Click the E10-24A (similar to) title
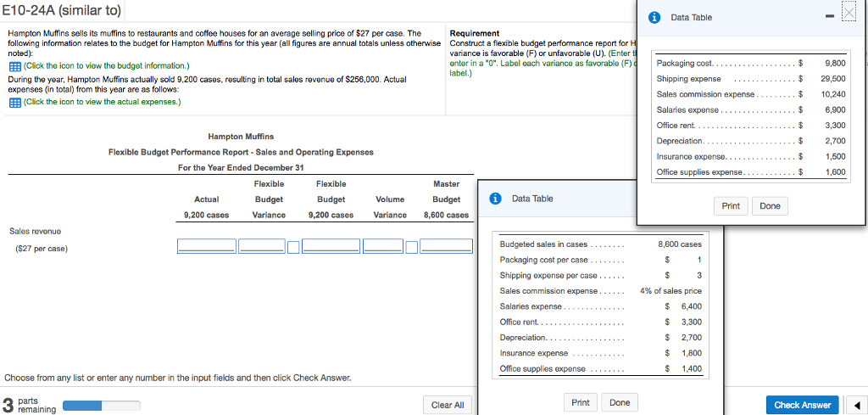 pos(61,10)
